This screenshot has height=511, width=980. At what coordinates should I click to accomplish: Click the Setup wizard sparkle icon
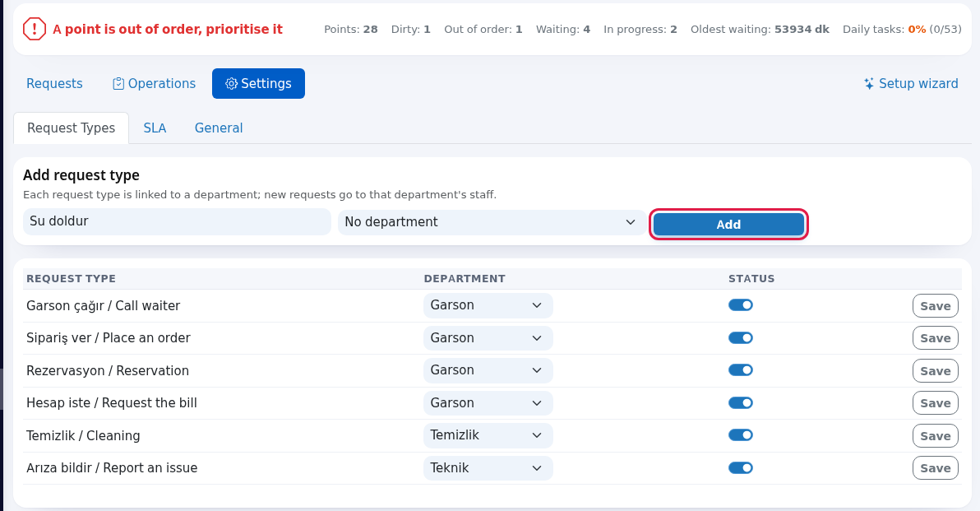click(869, 84)
